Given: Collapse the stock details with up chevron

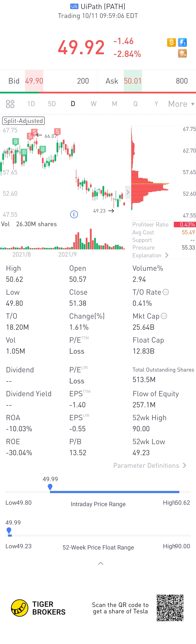Looking at the screenshot, I should coord(101,563).
